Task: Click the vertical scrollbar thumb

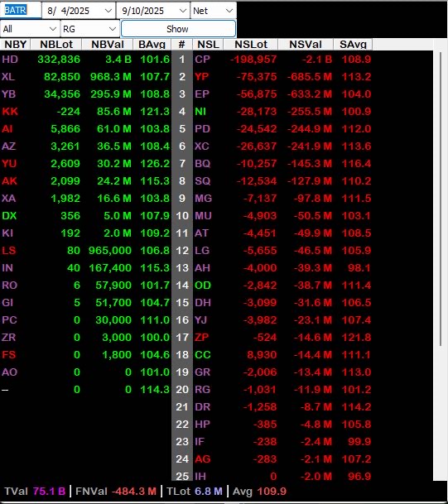Action: pos(441,199)
